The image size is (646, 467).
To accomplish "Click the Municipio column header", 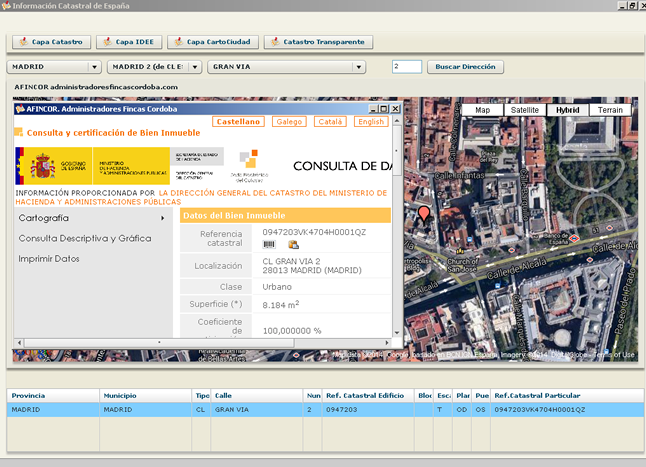I will [145, 396].
